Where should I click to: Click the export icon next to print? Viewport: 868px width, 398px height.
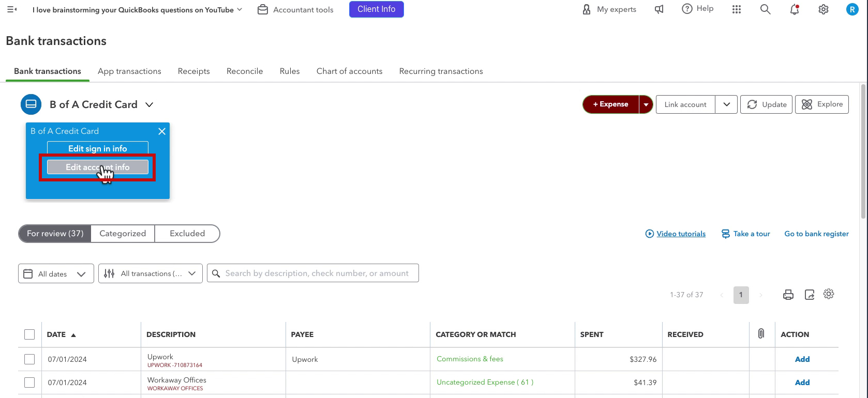[810, 295]
